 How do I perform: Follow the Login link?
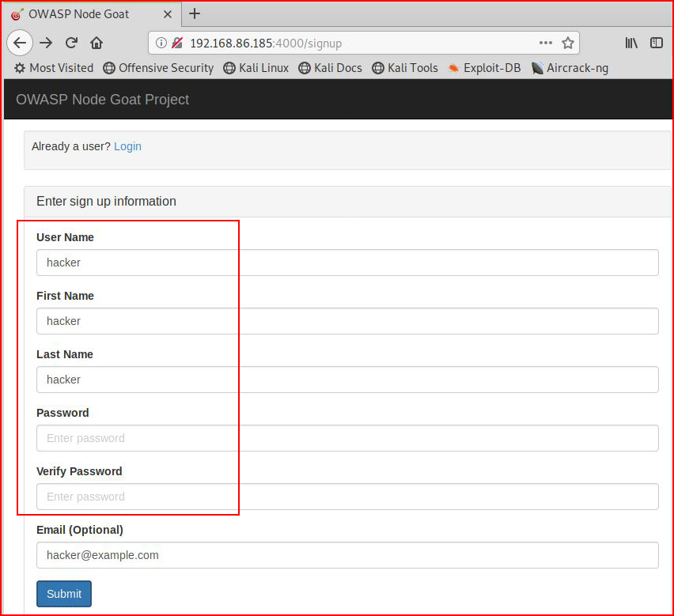[x=127, y=146]
